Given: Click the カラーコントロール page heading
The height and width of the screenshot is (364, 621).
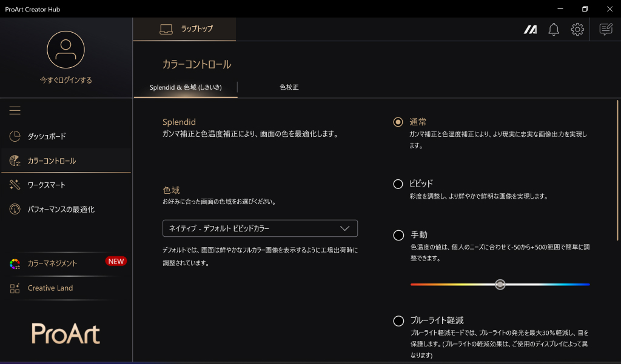Looking at the screenshot, I should click(x=197, y=64).
